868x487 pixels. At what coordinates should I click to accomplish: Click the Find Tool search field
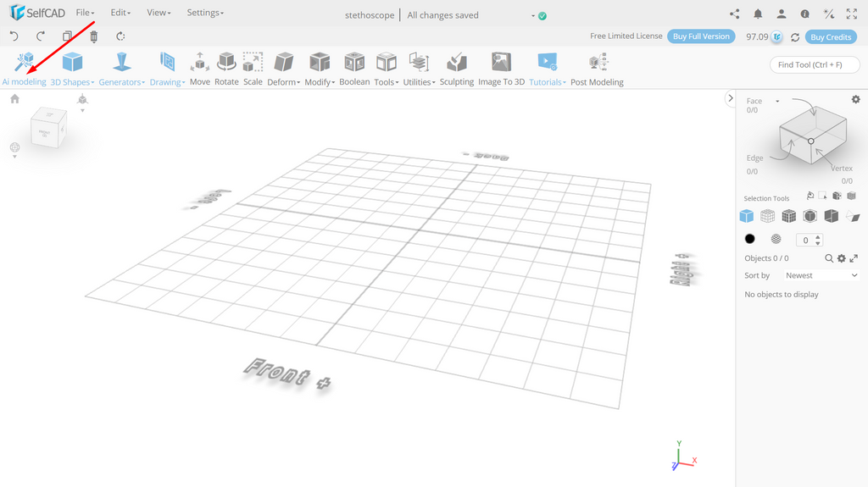[815, 64]
